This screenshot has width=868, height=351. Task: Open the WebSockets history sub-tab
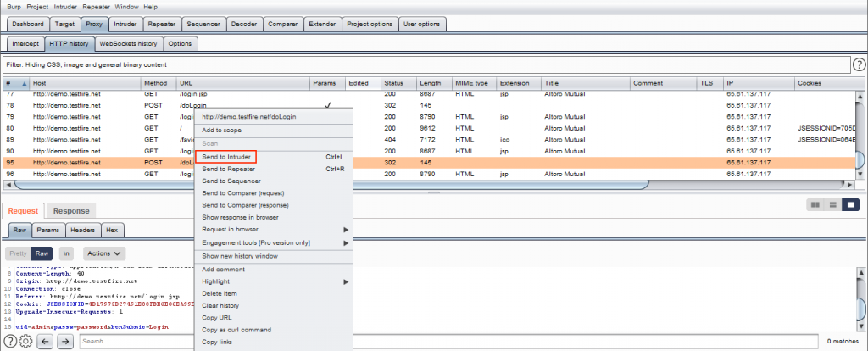pos(129,43)
